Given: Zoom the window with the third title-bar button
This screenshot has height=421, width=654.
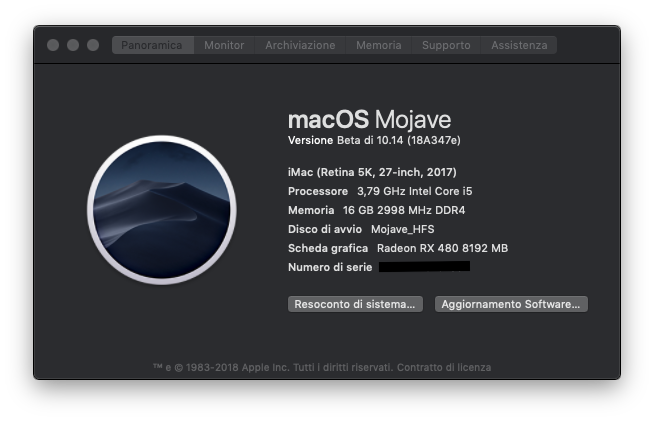Looking at the screenshot, I should click(93, 45).
